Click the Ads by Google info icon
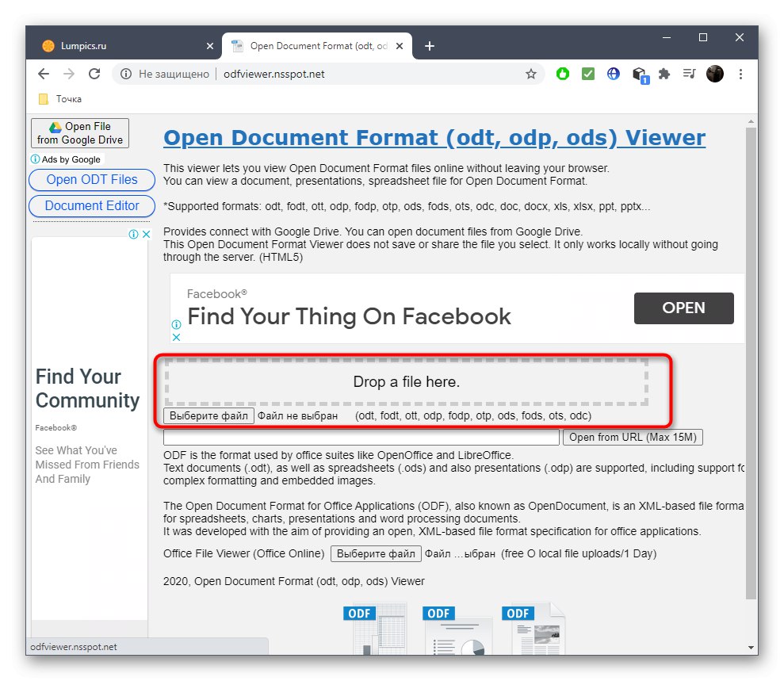 (x=35, y=159)
